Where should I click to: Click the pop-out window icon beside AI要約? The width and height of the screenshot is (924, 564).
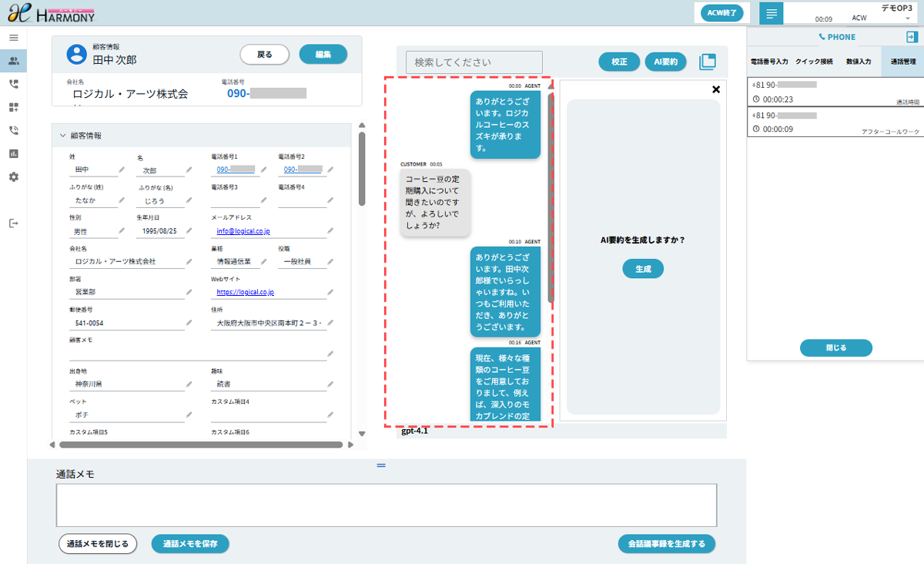point(708,62)
